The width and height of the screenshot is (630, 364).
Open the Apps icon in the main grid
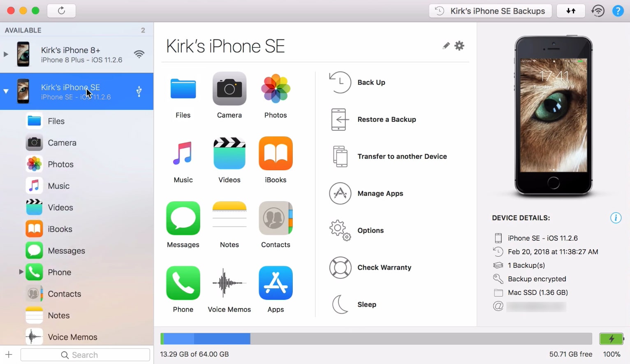pyautogui.click(x=276, y=283)
